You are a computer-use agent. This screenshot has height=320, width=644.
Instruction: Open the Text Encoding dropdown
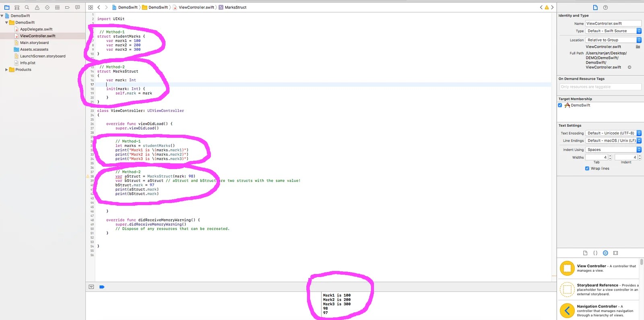613,133
